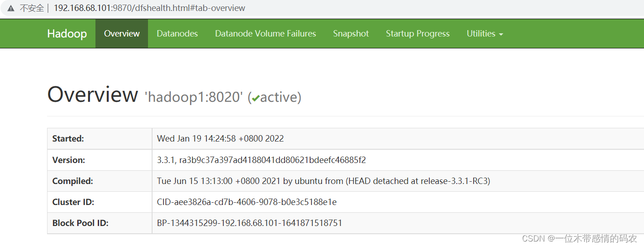The image size is (644, 247).
Task: Click the warning triangle icon in address bar
Action: tap(11, 8)
